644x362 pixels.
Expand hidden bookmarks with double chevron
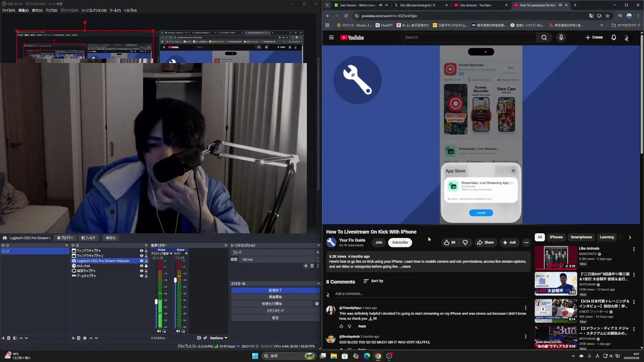point(601,25)
